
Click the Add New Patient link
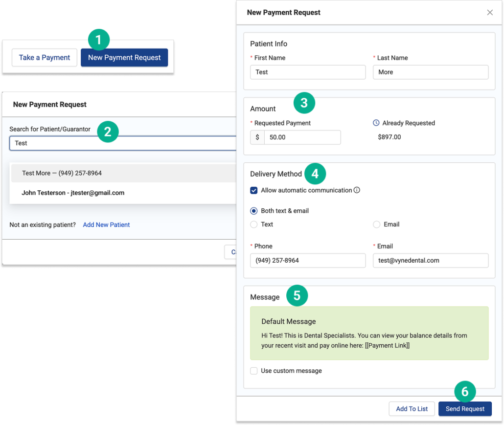point(106,225)
